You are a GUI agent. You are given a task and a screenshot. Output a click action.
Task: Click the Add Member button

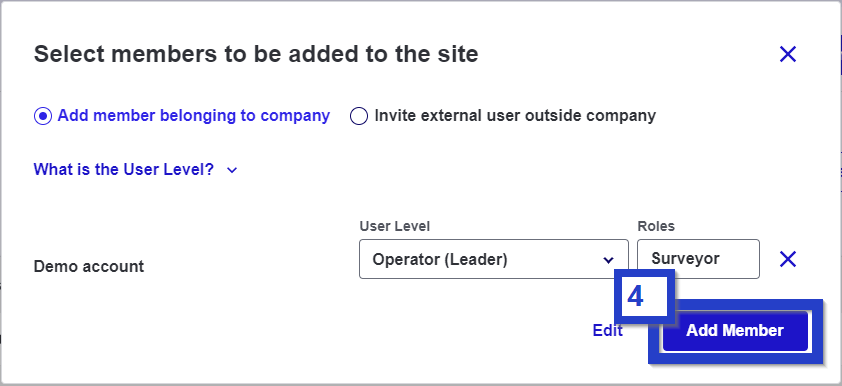735,331
